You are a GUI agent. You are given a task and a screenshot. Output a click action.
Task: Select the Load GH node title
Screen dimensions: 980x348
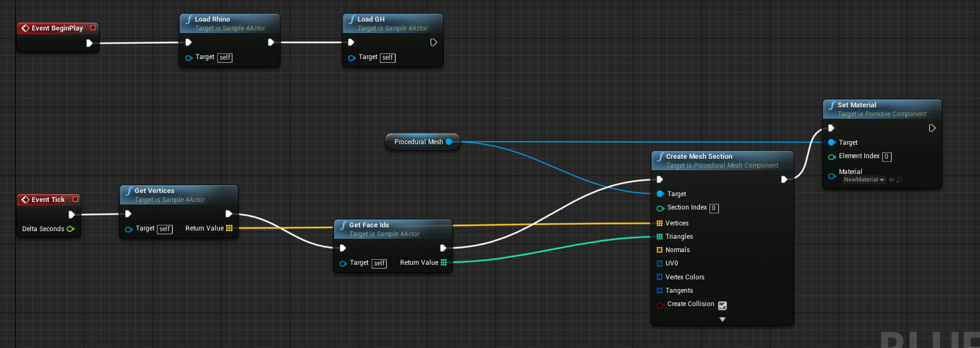371,19
